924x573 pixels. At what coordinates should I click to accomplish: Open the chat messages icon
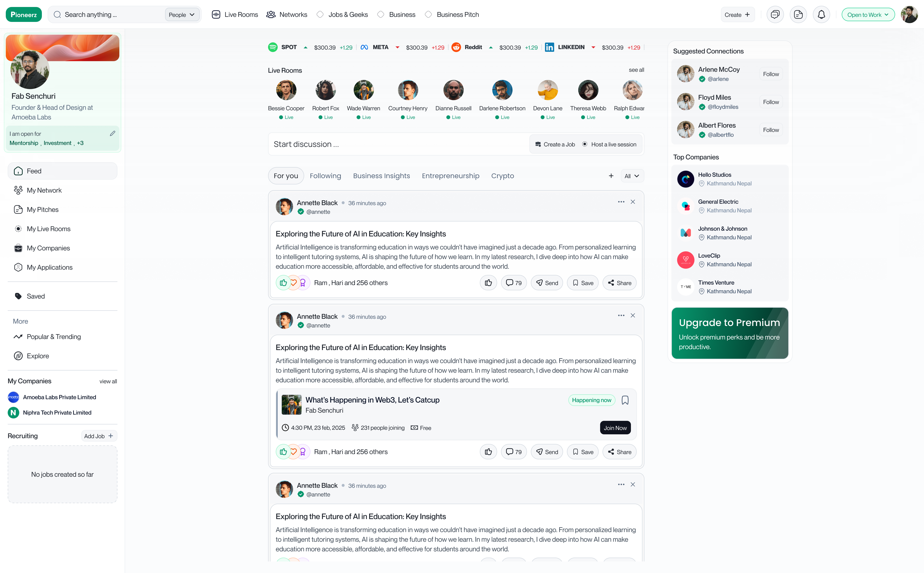click(x=775, y=15)
